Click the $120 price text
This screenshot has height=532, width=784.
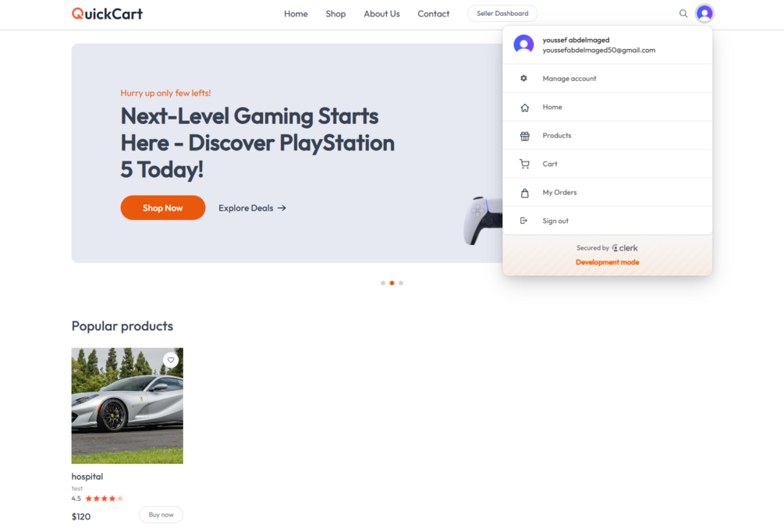tap(81, 516)
